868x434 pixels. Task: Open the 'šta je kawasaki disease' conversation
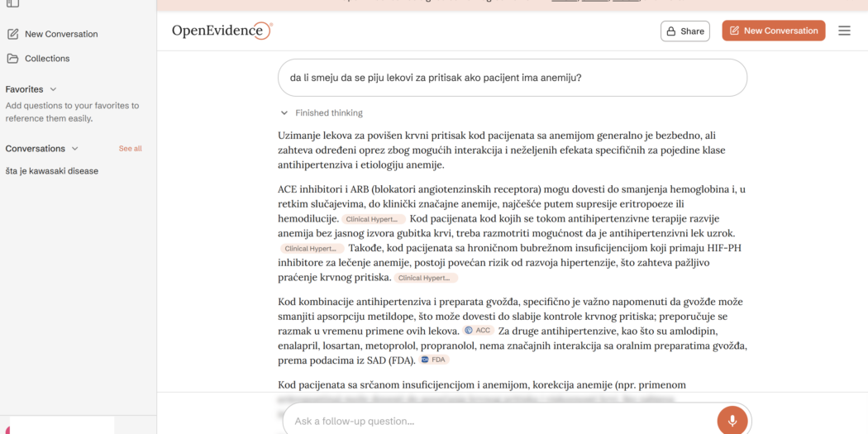[52, 171]
